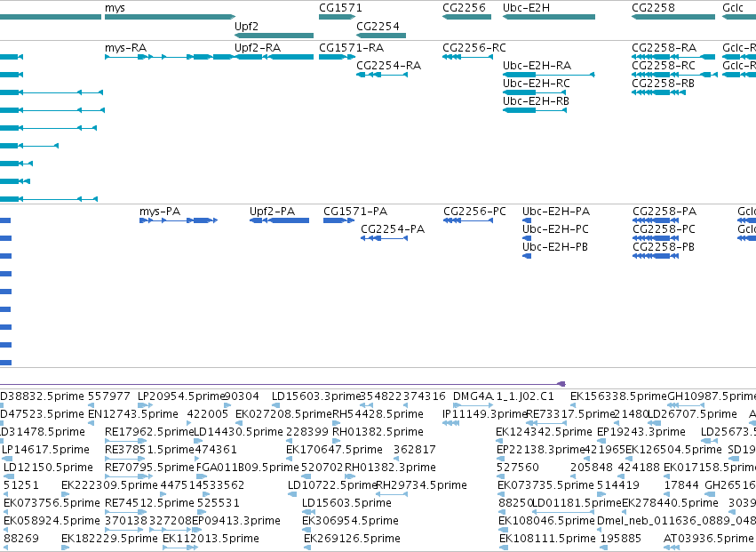The image size is (756, 552).
Task: Open the CG2258-RC transcript label
Action: (x=664, y=66)
